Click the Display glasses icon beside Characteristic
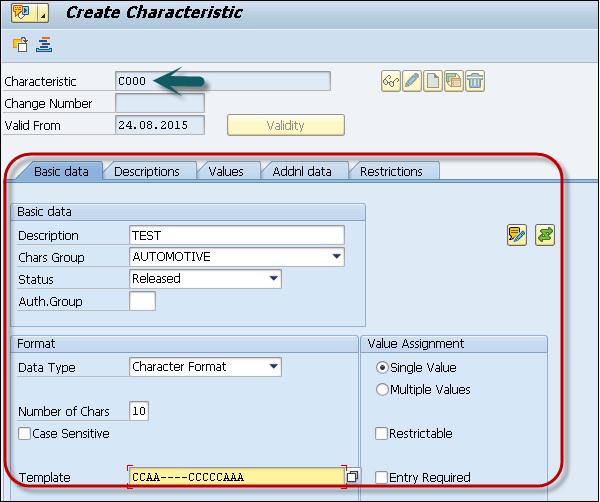This screenshot has width=600, height=502. [x=391, y=82]
